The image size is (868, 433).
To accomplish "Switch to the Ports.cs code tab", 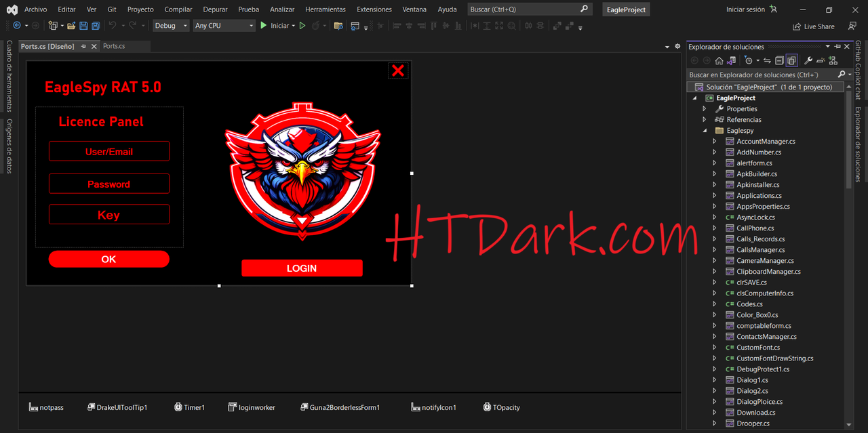I will [114, 46].
